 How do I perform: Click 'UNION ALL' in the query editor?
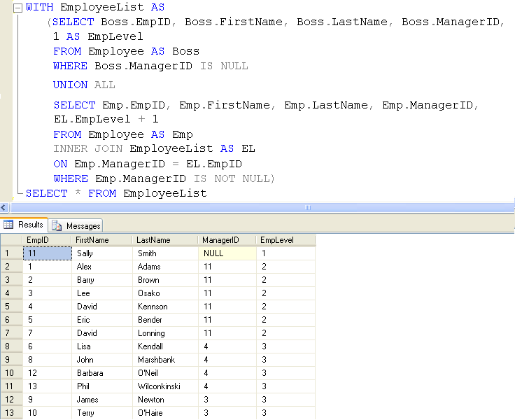tap(84, 85)
